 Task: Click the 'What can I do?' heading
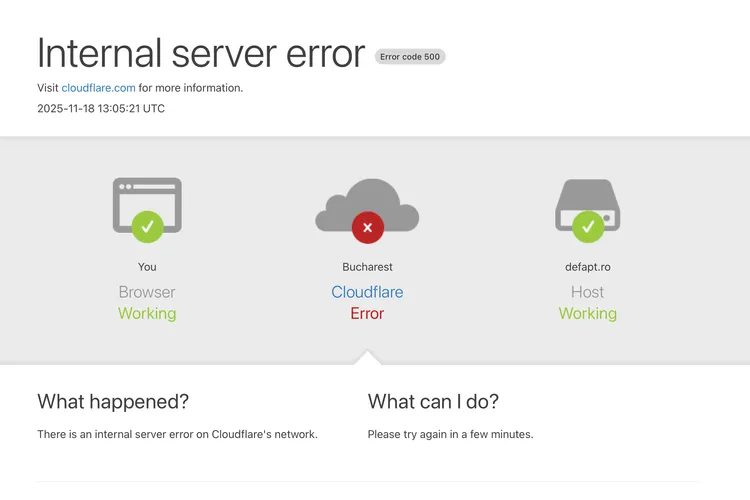433,401
